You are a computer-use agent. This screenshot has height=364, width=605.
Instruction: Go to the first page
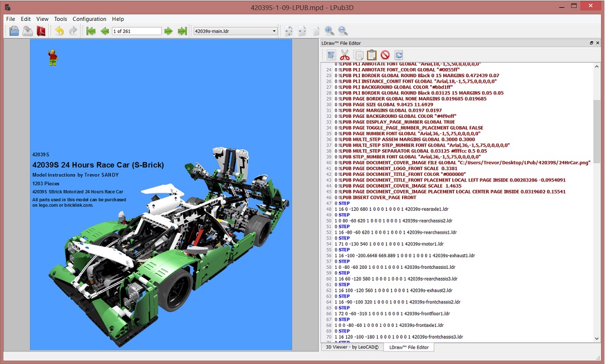(x=91, y=31)
